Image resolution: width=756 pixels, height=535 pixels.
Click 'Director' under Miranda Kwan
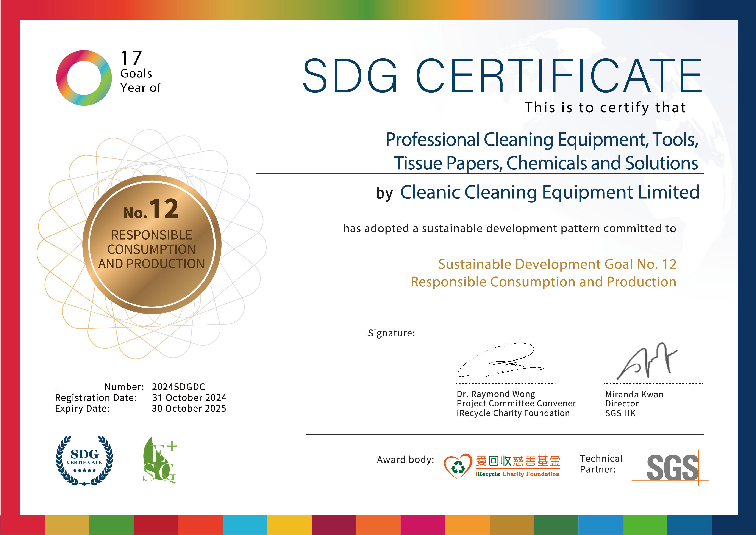(622, 403)
